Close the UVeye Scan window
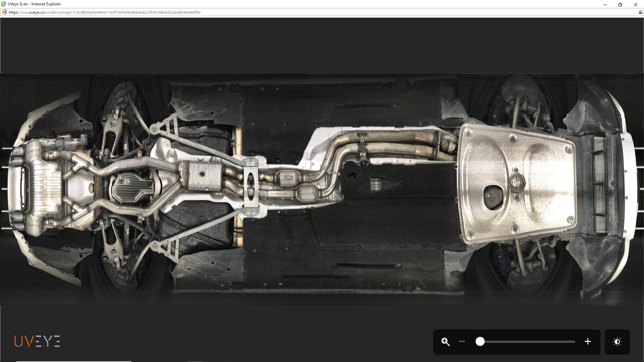Screen dimensions: 644x362 click(636, 4)
